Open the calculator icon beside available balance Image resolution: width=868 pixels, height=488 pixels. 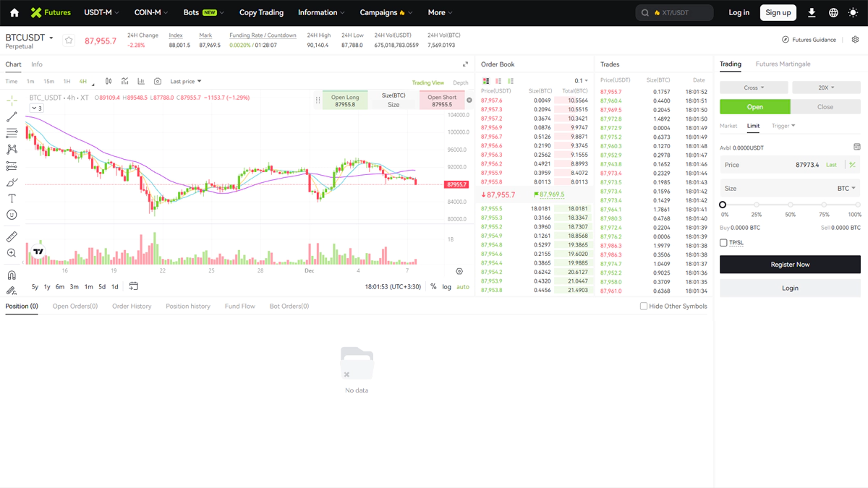pos(856,147)
